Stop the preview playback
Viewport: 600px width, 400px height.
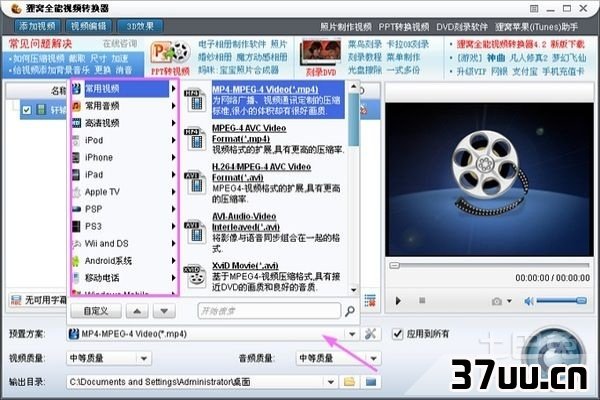[422, 300]
